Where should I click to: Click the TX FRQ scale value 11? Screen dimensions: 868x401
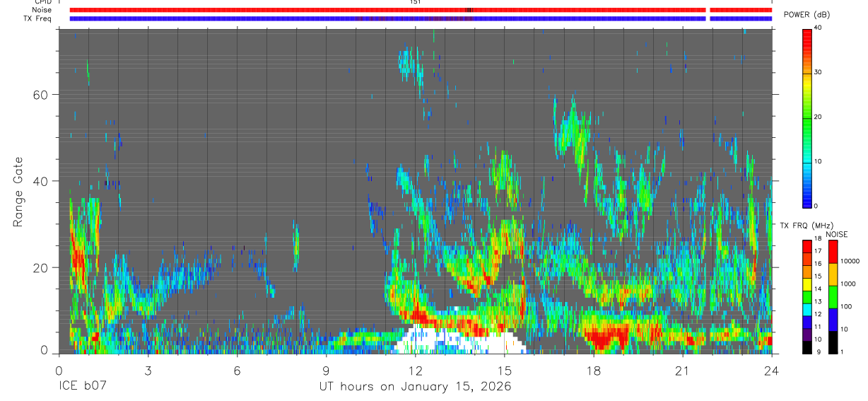[818, 327]
